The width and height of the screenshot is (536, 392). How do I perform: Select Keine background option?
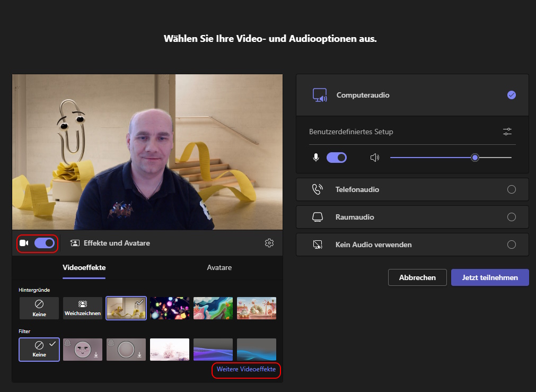tap(39, 308)
